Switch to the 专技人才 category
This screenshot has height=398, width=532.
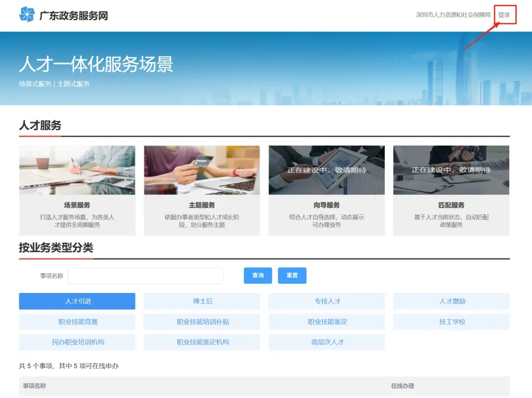pyautogui.click(x=327, y=301)
